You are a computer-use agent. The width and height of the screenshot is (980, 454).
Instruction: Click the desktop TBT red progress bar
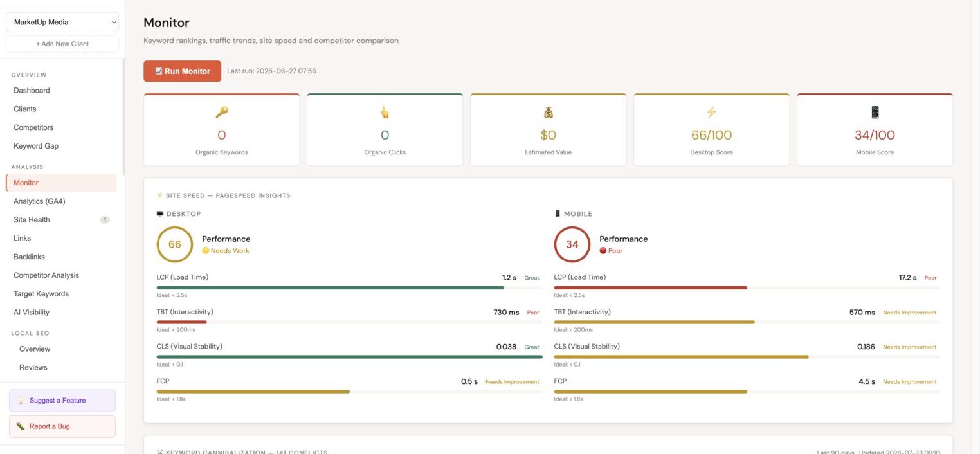point(181,322)
